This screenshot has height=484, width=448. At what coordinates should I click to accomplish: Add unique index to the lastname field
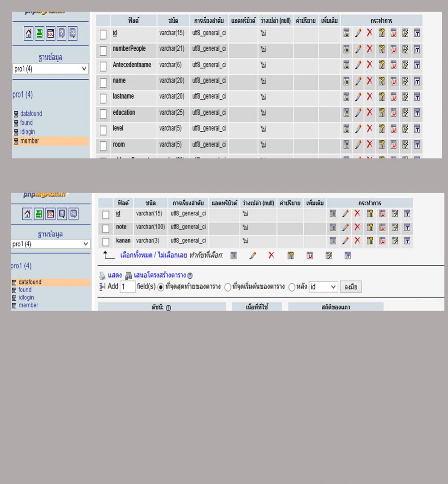click(393, 97)
